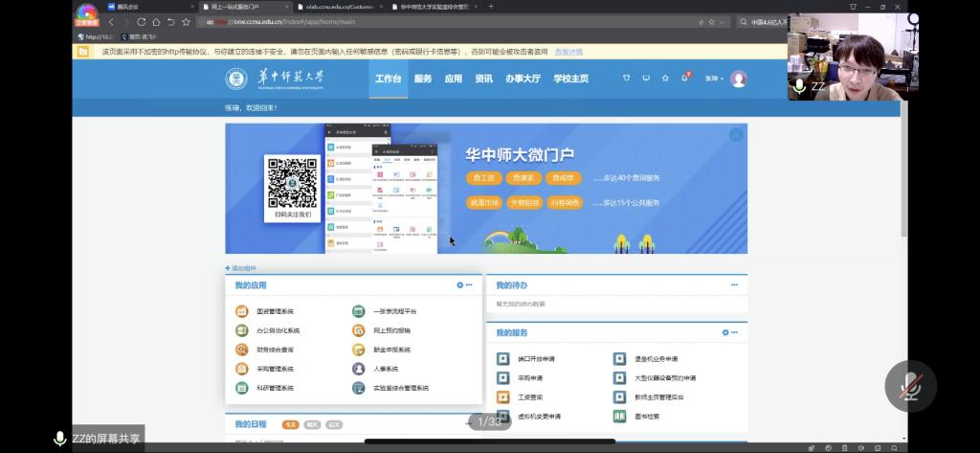
Task: Select the 今天 filter in 我的日程
Action: [290, 424]
